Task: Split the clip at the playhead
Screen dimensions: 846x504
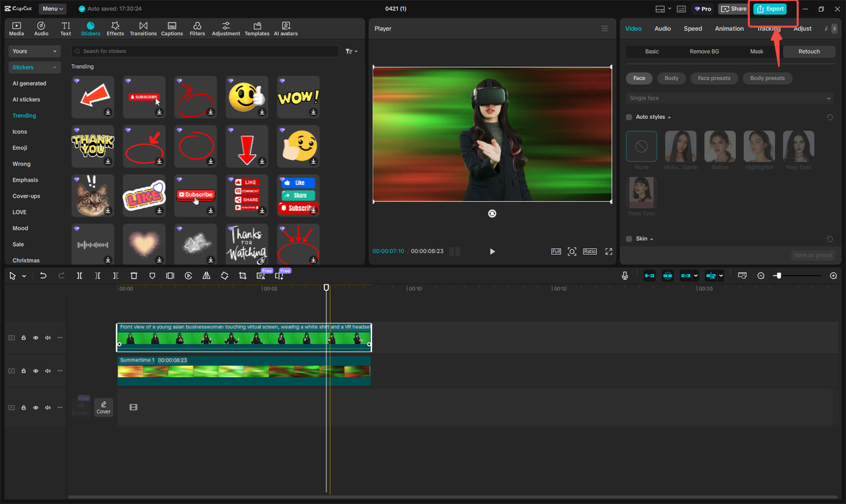Action: tap(79, 275)
